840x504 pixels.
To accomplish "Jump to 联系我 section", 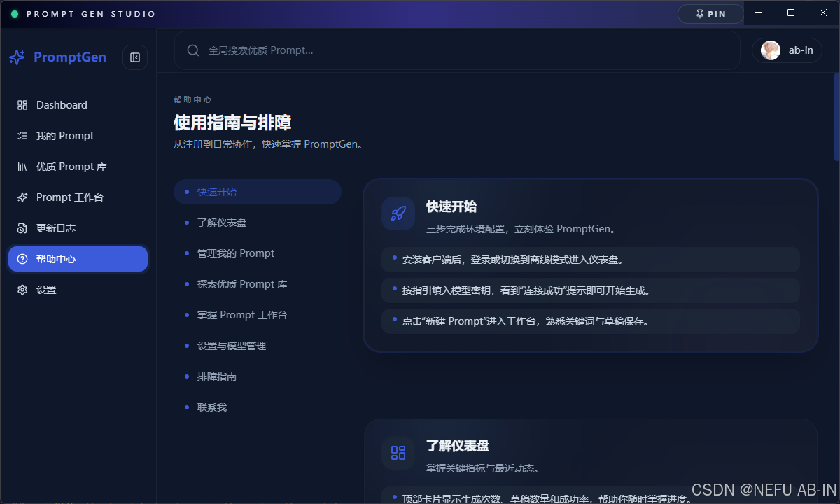I will pos(258,407).
